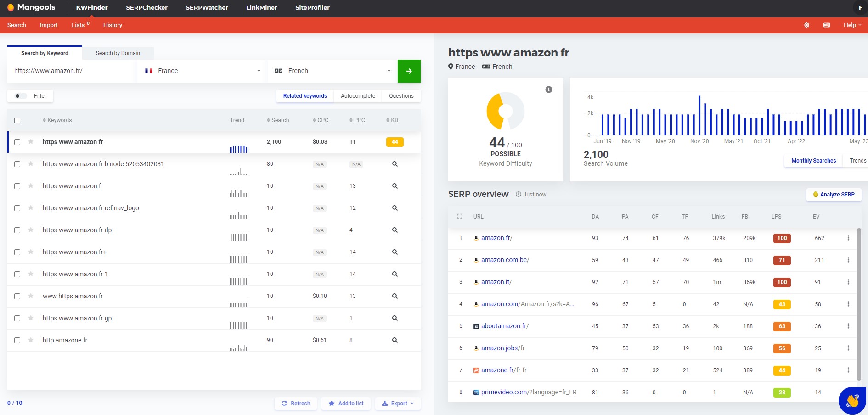Screen dimensions: 868x415
Task: Expand the Export dropdown button
Action: coord(398,404)
